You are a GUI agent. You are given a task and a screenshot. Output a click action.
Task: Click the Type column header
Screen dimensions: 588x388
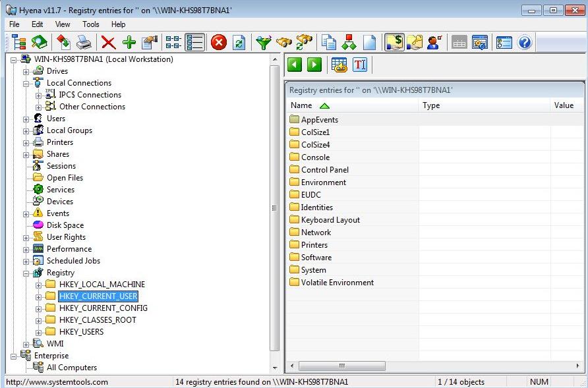484,105
